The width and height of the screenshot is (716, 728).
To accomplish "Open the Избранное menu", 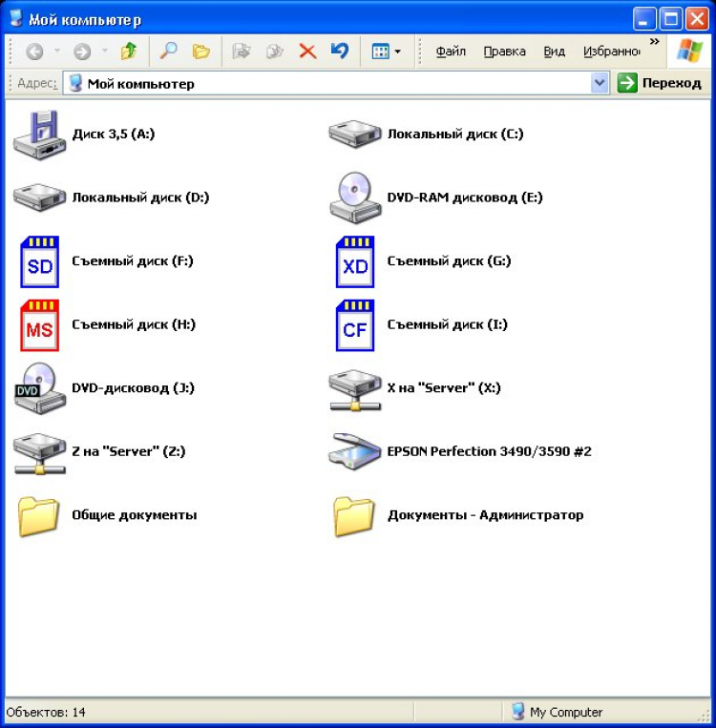I will (x=611, y=52).
